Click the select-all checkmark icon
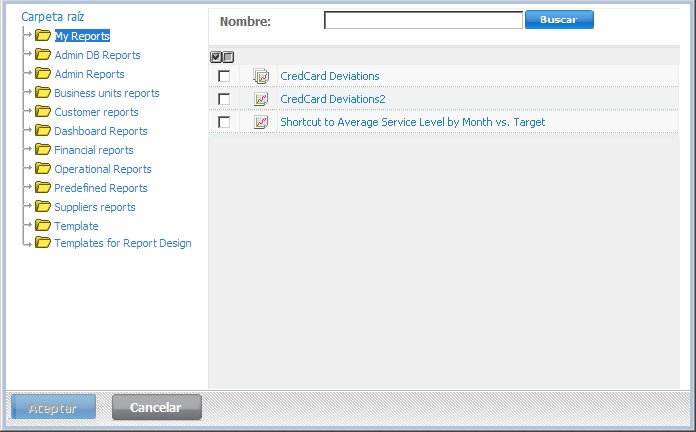 (216, 57)
